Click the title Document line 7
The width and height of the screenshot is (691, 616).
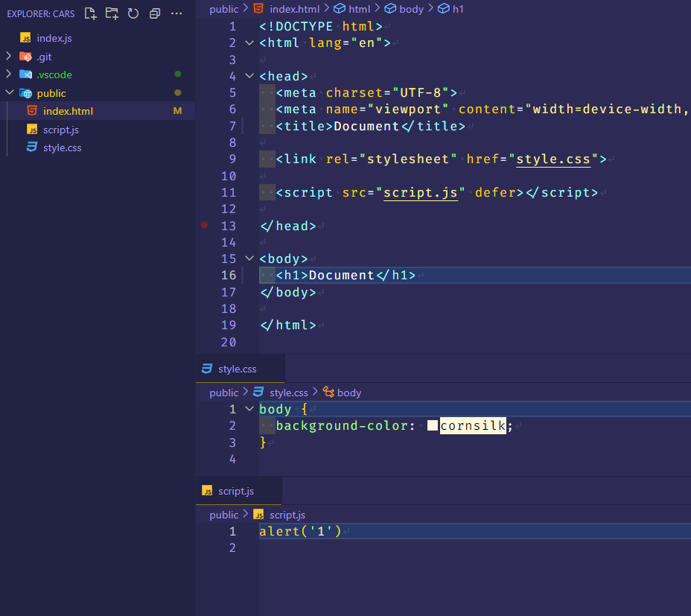[370, 126]
